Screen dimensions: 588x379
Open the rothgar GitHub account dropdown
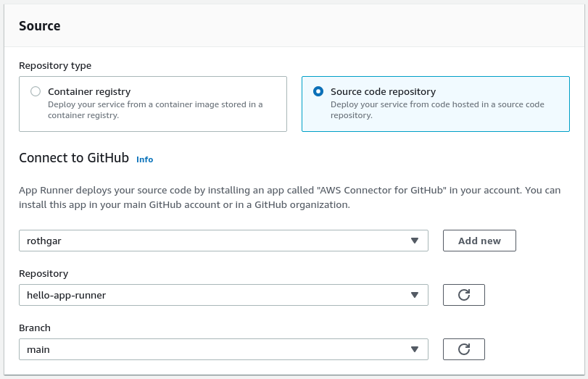(x=218, y=241)
